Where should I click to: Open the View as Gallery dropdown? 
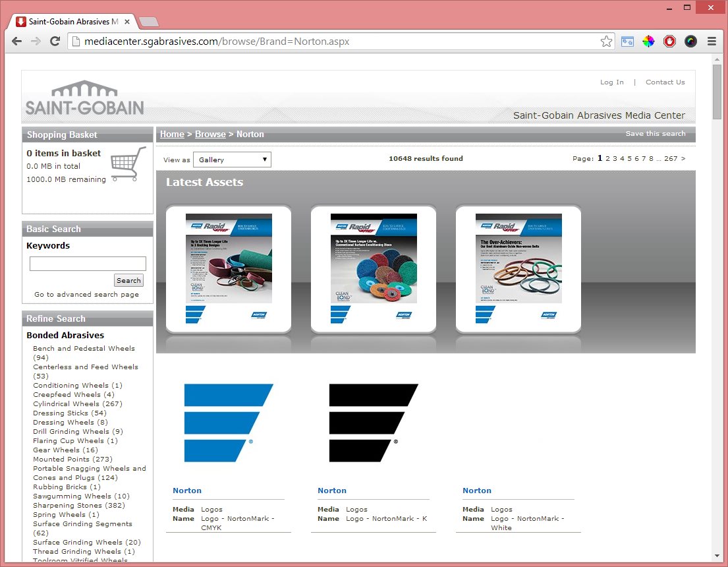[232, 160]
